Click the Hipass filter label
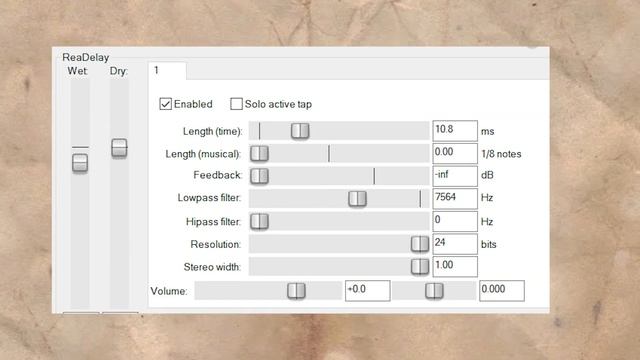 [x=213, y=222]
